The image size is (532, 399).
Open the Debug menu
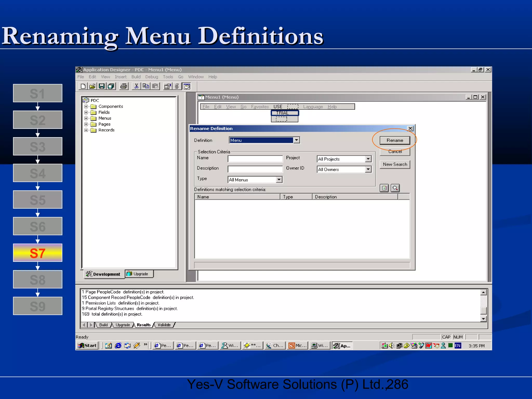pyautogui.click(x=152, y=77)
